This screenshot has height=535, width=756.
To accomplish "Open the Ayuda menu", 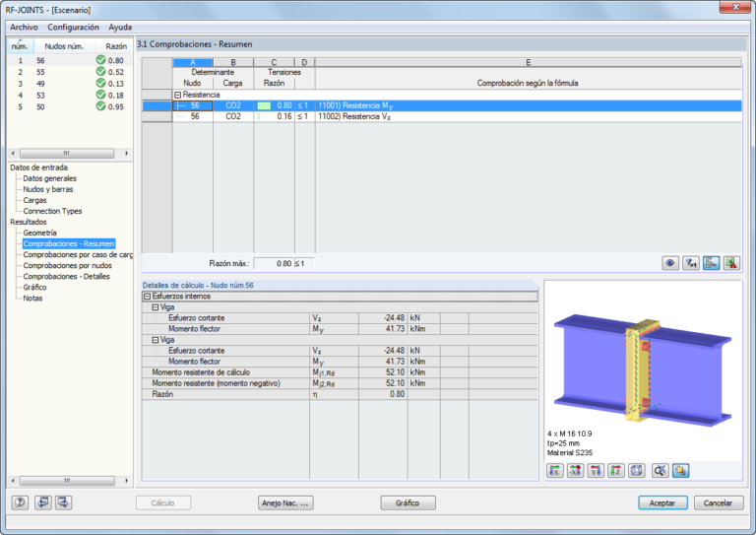I will [120, 27].
